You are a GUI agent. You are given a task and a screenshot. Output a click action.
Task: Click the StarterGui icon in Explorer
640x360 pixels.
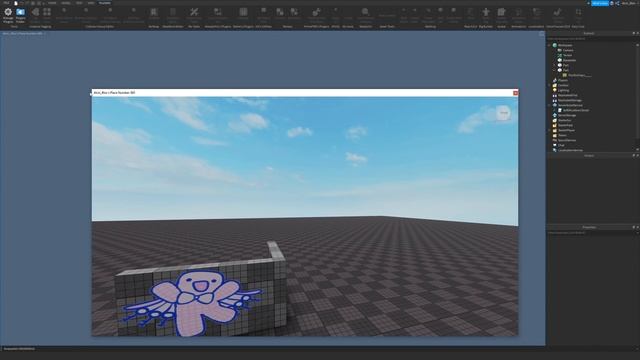click(555, 120)
